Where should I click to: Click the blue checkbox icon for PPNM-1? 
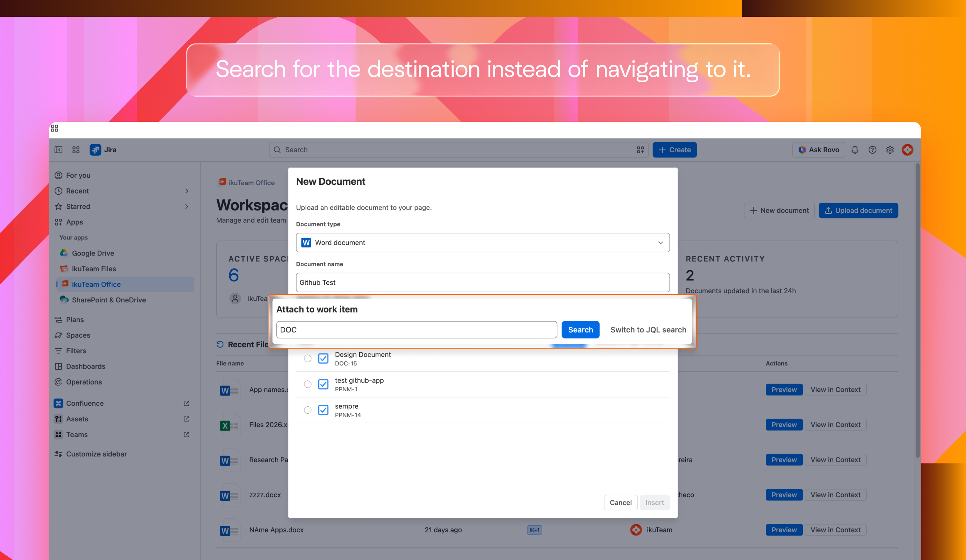click(323, 384)
